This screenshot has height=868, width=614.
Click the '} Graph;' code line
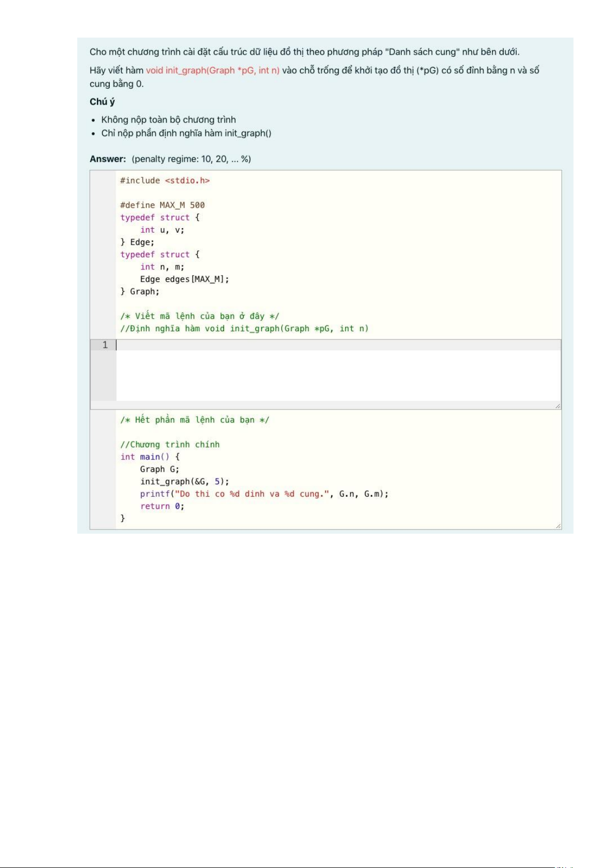click(140, 292)
